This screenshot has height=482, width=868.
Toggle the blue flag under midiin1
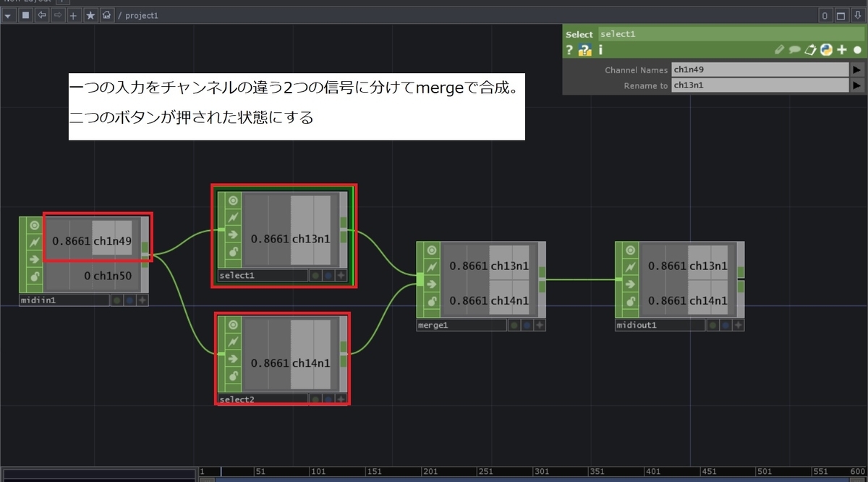[x=129, y=300]
